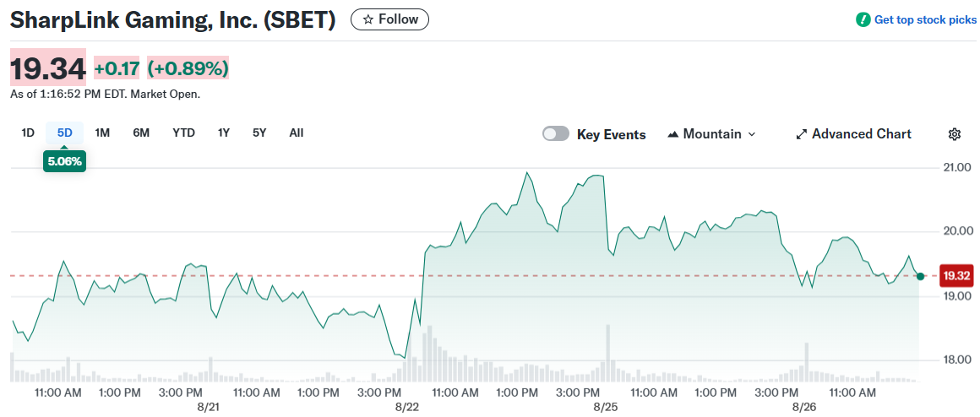Toggle the Key Events switch
Screen dimensions: 980x417
coord(556,134)
